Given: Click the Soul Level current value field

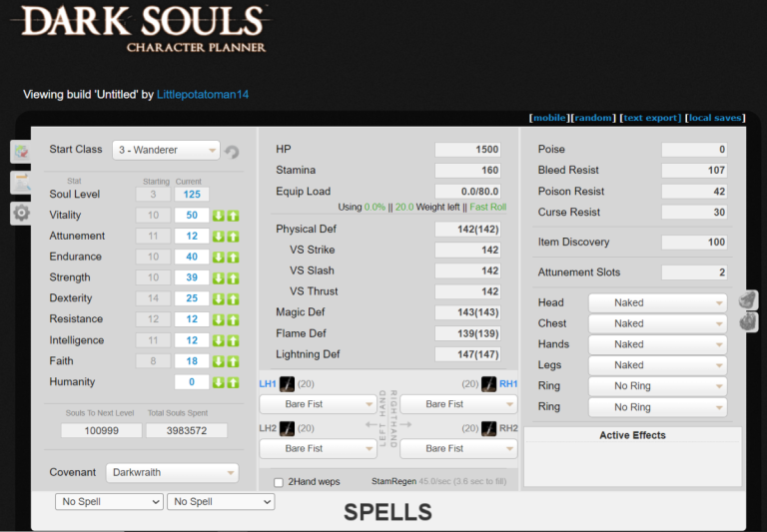Looking at the screenshot, I should tap(192, 195).
